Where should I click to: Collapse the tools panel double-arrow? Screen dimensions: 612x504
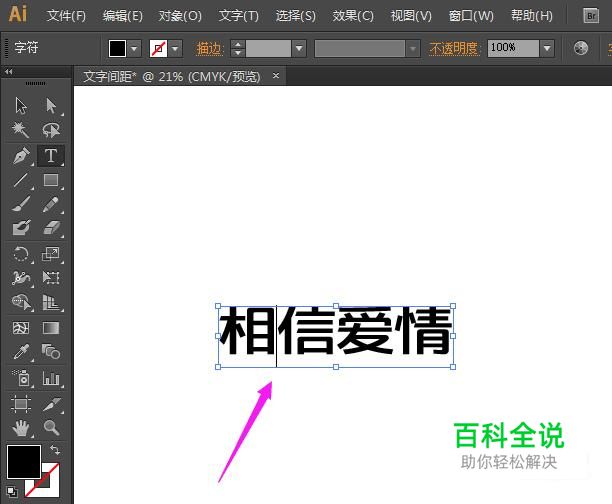[9, 71]
